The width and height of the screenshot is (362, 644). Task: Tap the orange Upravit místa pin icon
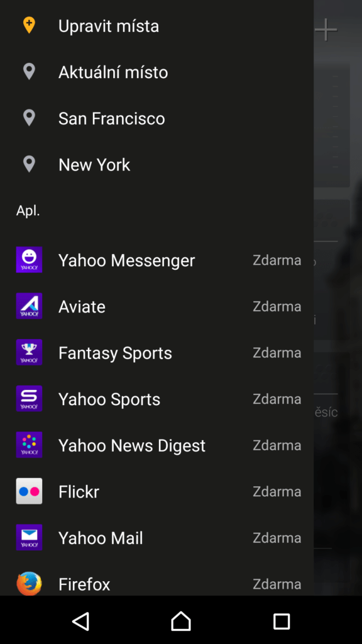point(29,25)
